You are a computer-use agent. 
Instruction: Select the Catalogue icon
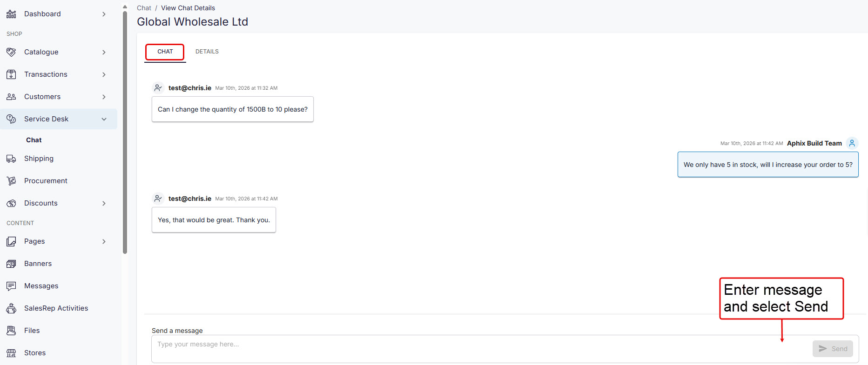pyautogui.click(x=11, y=52)
